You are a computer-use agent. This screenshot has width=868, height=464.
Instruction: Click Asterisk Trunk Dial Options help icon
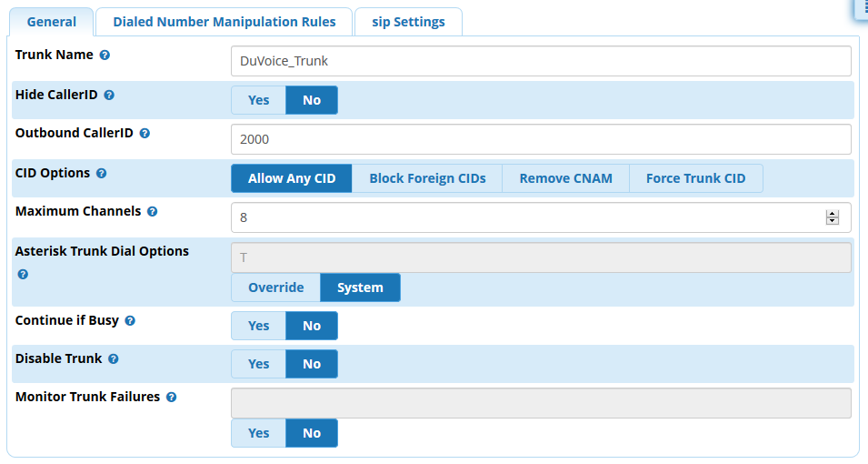click(x=23, y=274)
